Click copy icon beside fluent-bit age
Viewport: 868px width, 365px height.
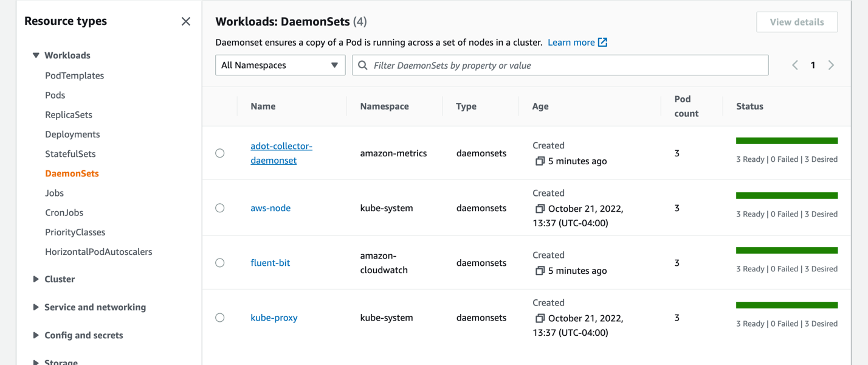[540, 271]
